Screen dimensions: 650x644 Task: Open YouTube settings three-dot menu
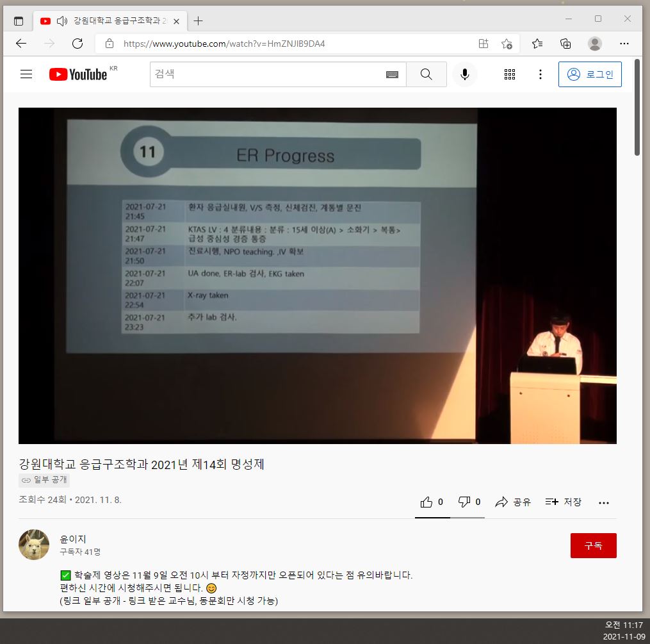pos(540,74)
